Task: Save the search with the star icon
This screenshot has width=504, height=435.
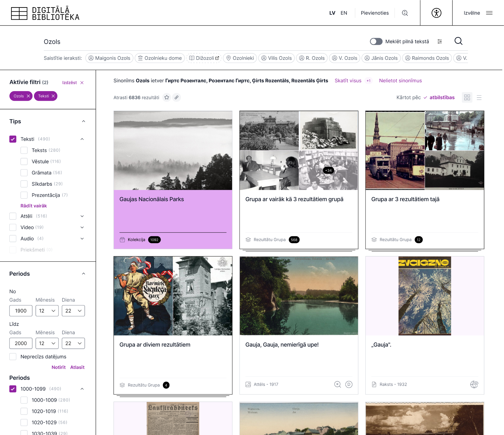Action: pyautogui.click(x=167, y=98)
